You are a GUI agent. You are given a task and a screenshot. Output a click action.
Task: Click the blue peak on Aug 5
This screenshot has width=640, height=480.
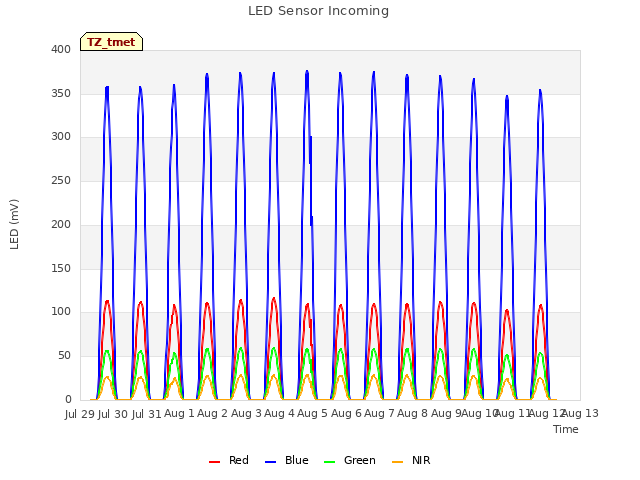coord(307,71)
